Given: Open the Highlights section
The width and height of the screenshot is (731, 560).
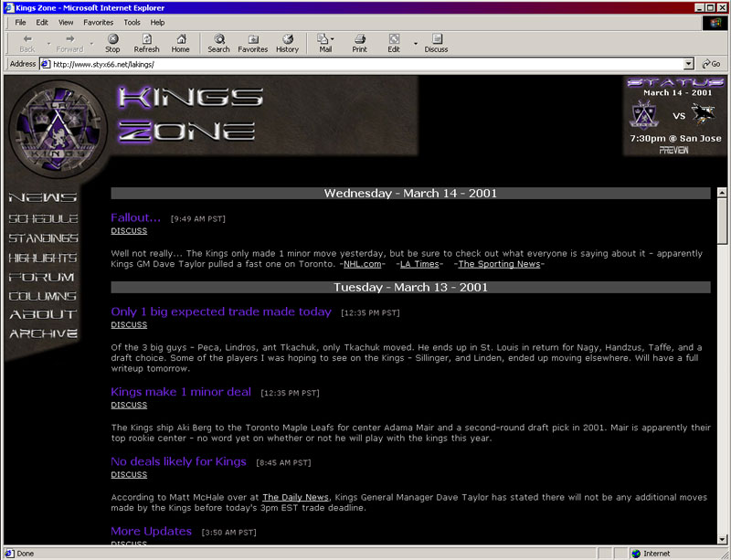Looking at the screenshot, I should pos(43,258).
